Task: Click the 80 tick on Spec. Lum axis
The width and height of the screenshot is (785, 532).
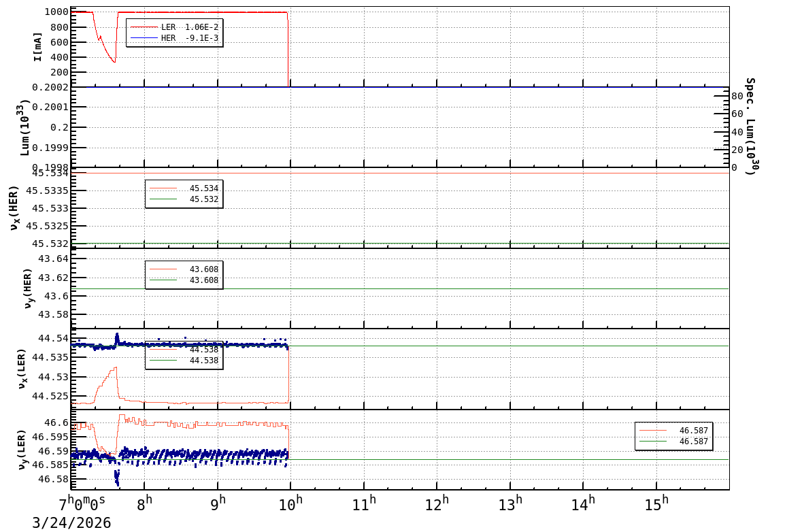Action: click(736, 97)
